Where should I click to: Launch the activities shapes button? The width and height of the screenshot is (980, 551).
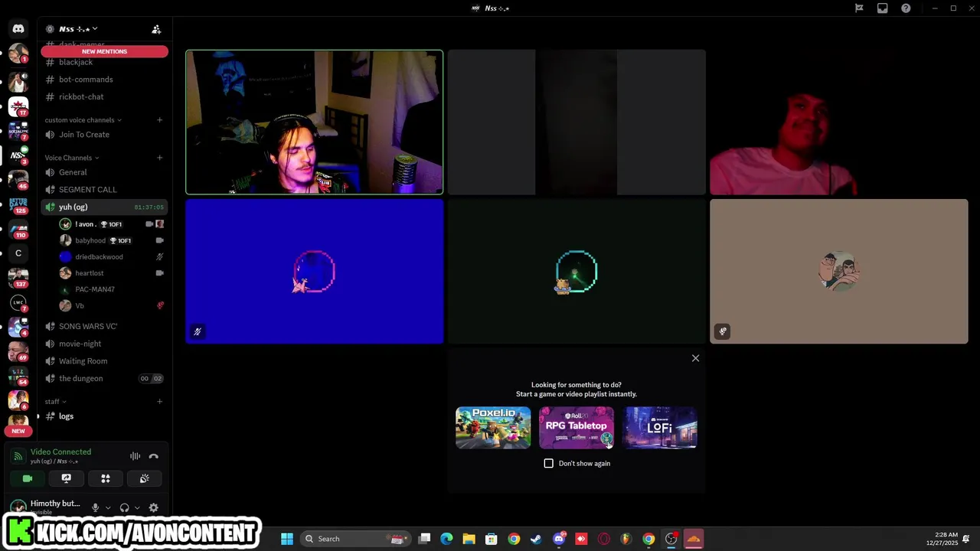point(106,478)
